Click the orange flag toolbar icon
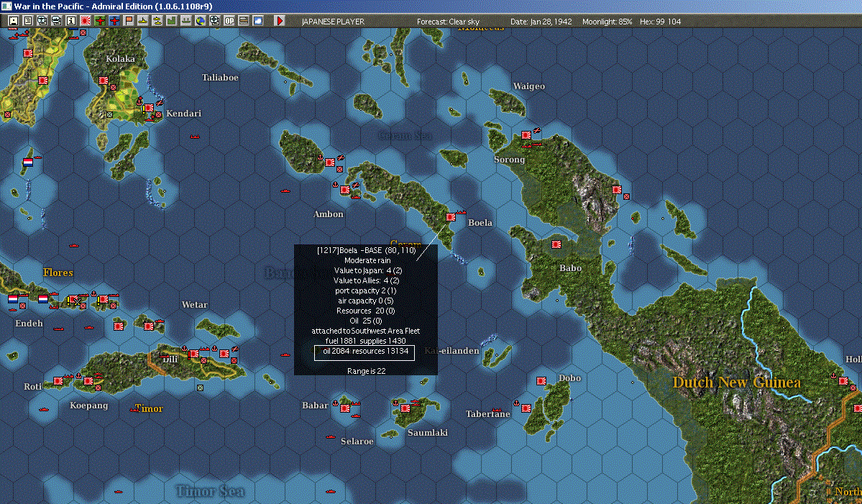This screenshot has width=862, height=504. (129, 21)
